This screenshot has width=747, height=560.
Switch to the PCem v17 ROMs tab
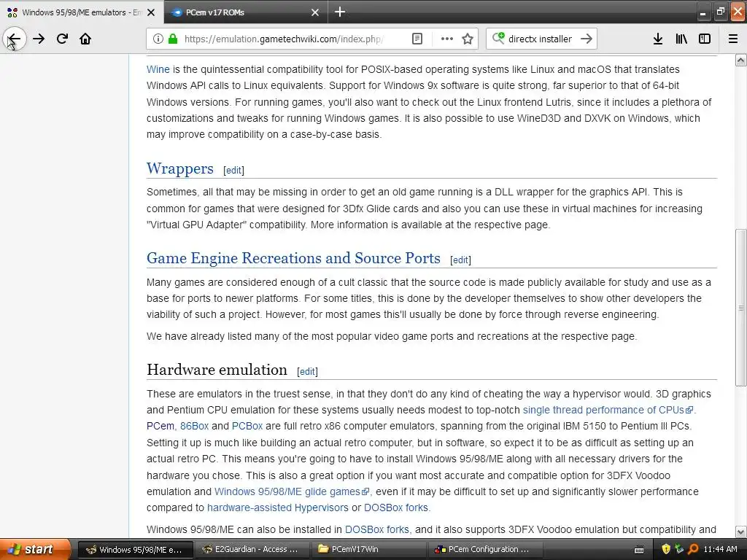[246, 12]
